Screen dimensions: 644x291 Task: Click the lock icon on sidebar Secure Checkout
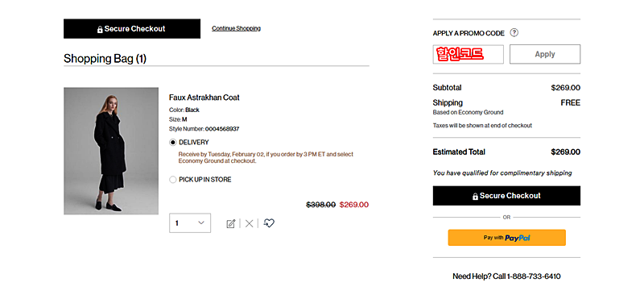coord(475,197)
